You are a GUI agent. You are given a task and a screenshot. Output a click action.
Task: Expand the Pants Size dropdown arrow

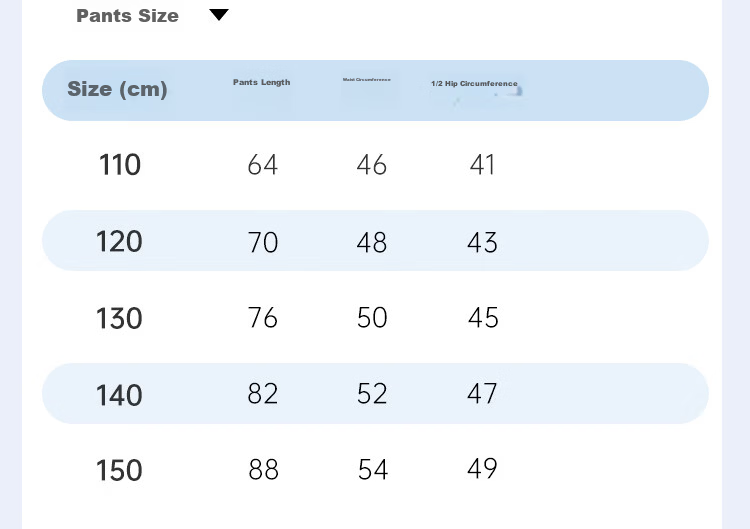coord(219,15)
